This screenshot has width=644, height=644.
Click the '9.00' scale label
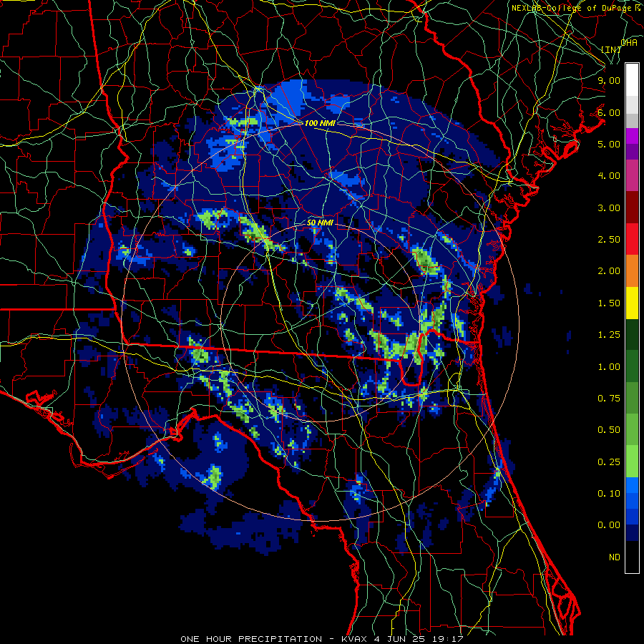click(x=609, y=80)
